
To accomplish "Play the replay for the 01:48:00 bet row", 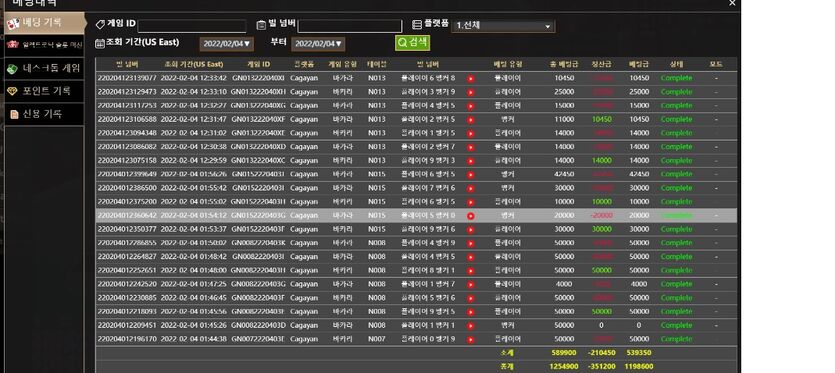I will (x=471, y=271).
